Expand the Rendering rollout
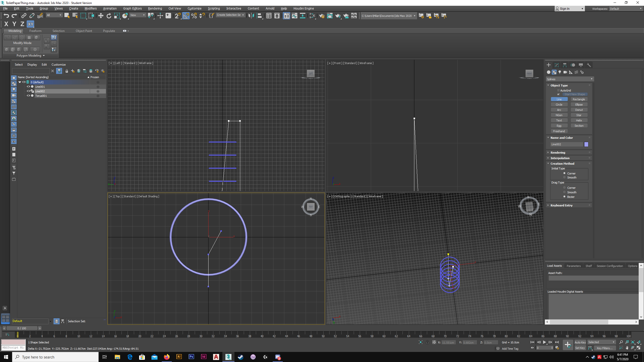 tap(558, 153)
